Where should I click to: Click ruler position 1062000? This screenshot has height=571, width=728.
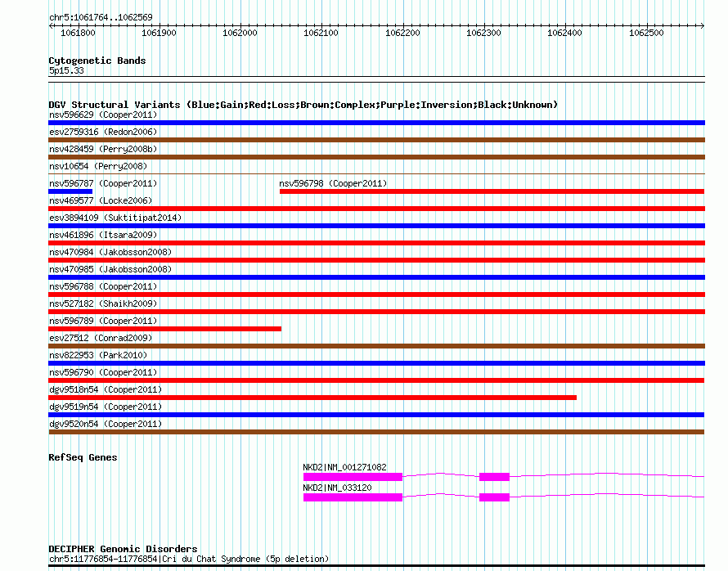(240, 33)
